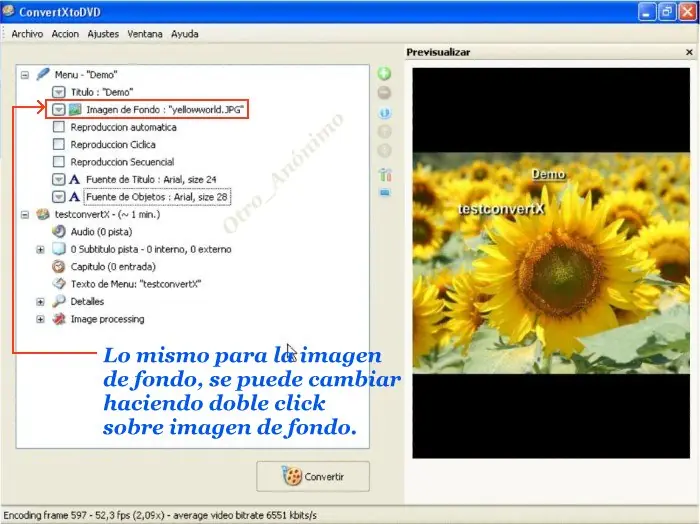Open the Ajustes menu

click(x=103, y=33)
